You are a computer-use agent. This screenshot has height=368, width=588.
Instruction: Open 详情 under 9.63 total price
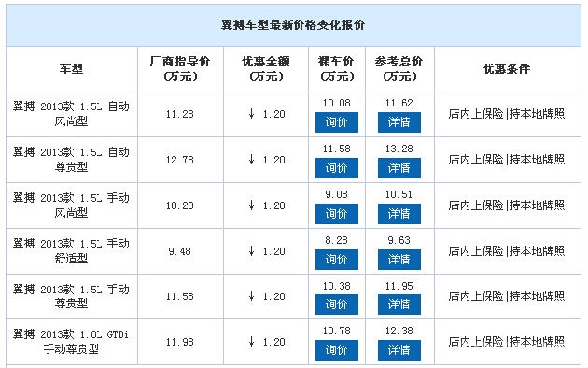pos(399,260)
